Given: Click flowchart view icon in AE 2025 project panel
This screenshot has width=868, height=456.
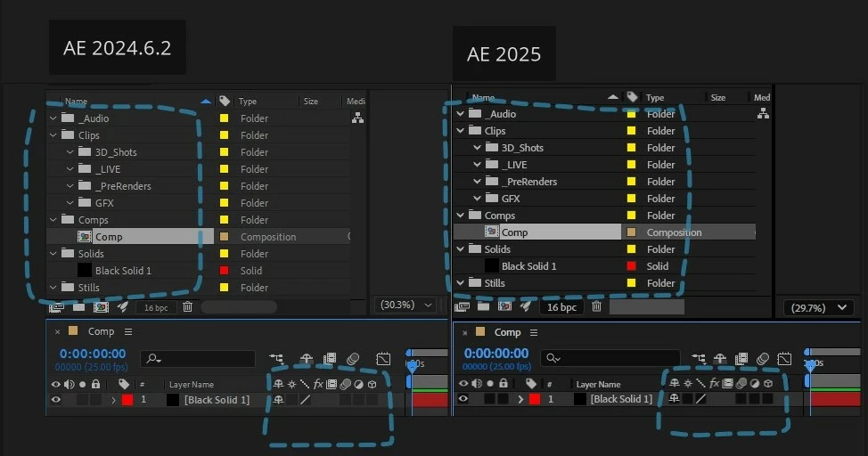Looking at the screenshot, I should tap(764, 113).
